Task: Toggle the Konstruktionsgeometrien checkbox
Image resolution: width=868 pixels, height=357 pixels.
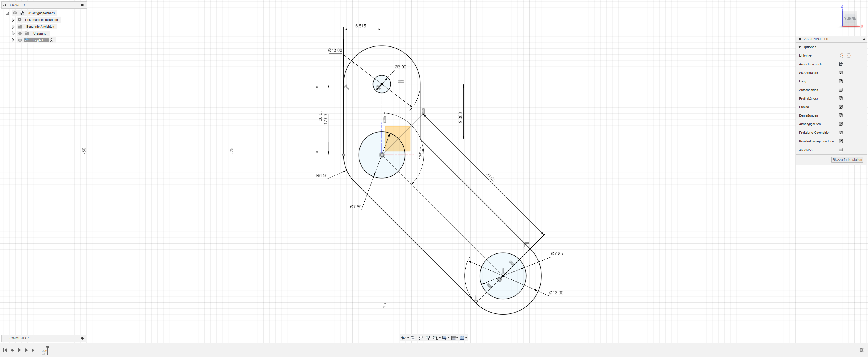Action: 841,141
